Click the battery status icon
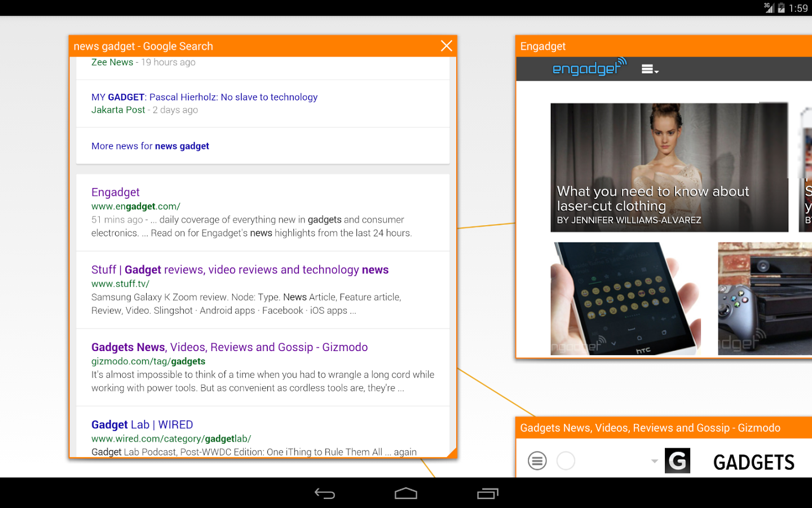The image size is (812, 508). click(x=781, y=8)
